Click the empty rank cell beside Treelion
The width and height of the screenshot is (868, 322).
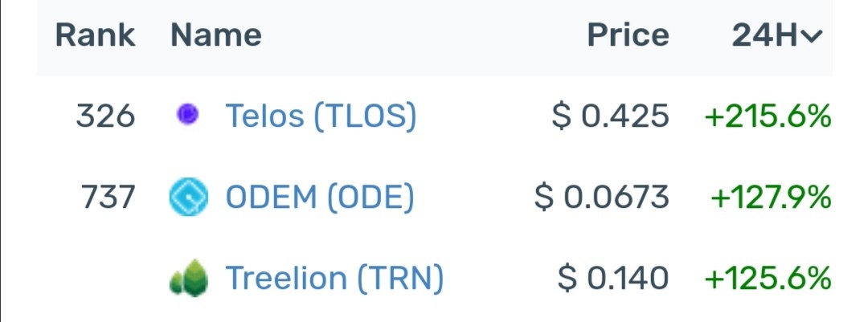(95, 279)
